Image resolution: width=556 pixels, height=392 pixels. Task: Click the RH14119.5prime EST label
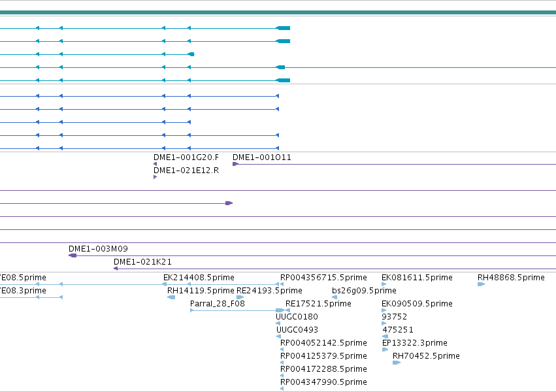click(x=201, y=291)
